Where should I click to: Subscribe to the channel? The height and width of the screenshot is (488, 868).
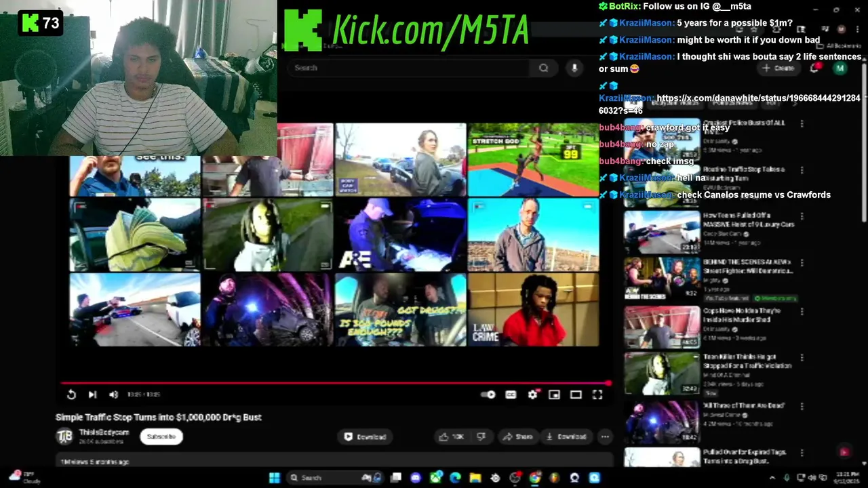pyautogui.click(x=161, y=436)
